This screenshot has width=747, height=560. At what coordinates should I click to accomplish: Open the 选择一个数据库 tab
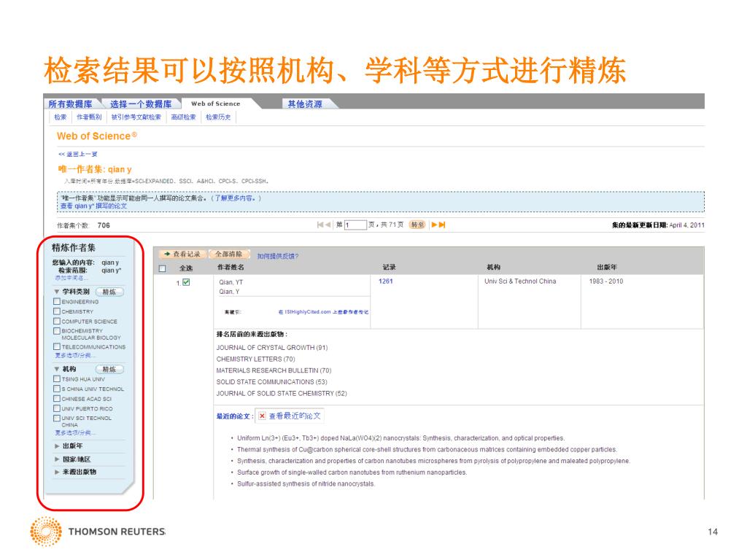pyautogui.click(x=141, y=104)
